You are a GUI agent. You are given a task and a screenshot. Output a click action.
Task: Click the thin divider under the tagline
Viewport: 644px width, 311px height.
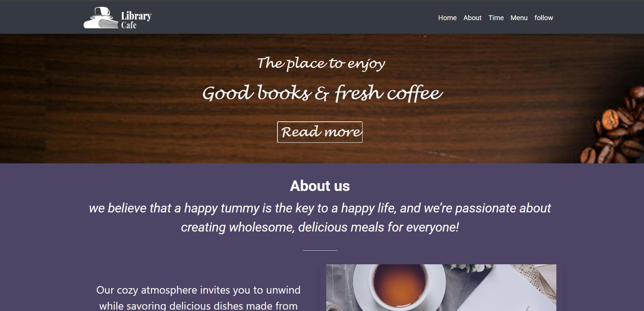320,250
